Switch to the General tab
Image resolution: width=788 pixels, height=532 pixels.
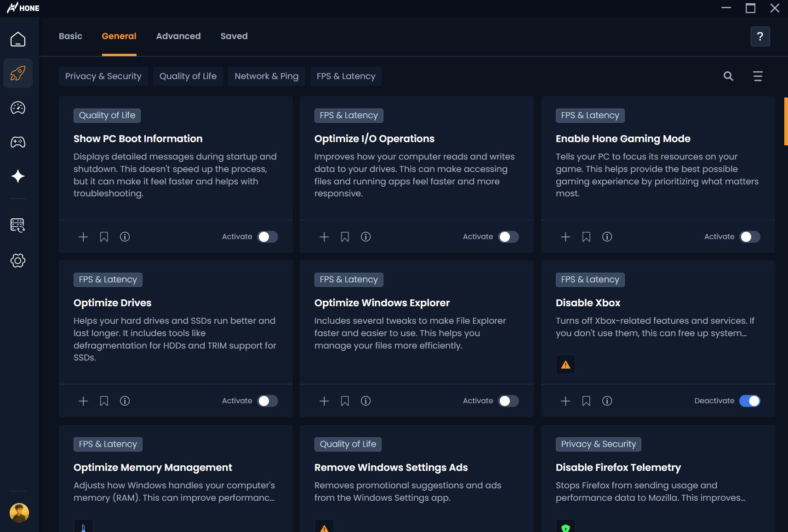[x=119, y=36]
